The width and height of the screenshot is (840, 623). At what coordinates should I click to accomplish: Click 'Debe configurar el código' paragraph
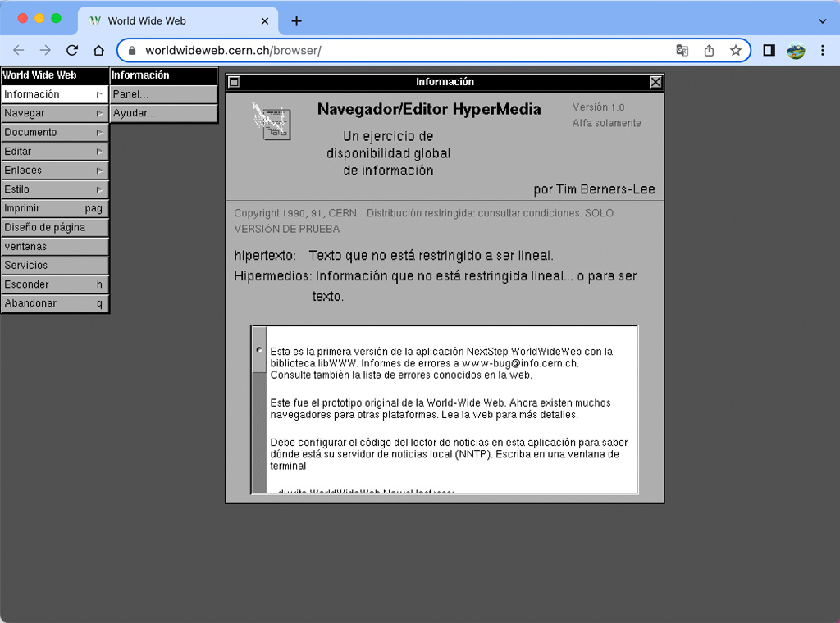(449, 454)
